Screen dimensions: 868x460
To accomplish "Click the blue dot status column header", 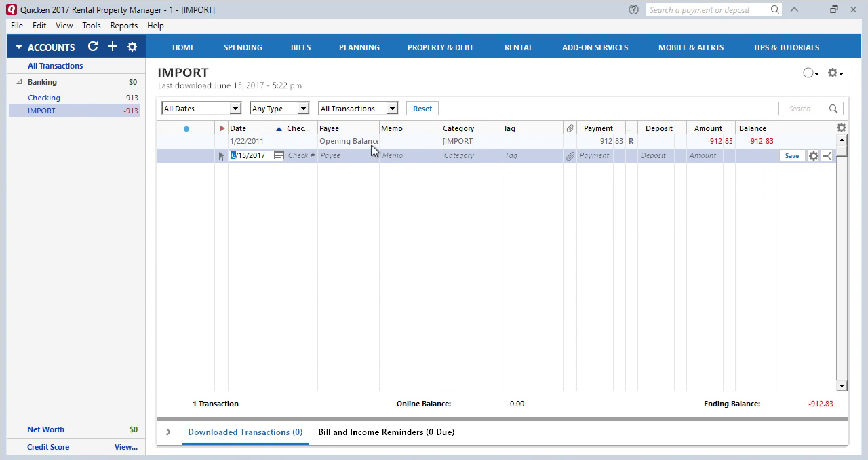I will 186,128.
